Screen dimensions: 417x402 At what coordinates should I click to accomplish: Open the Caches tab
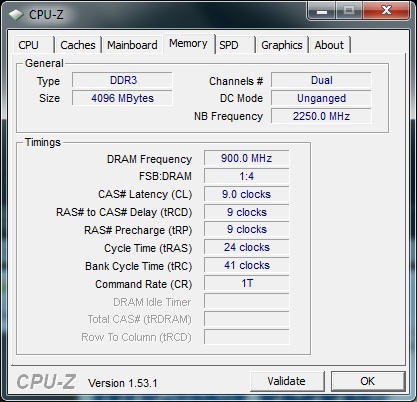click(x=78, y=45)
